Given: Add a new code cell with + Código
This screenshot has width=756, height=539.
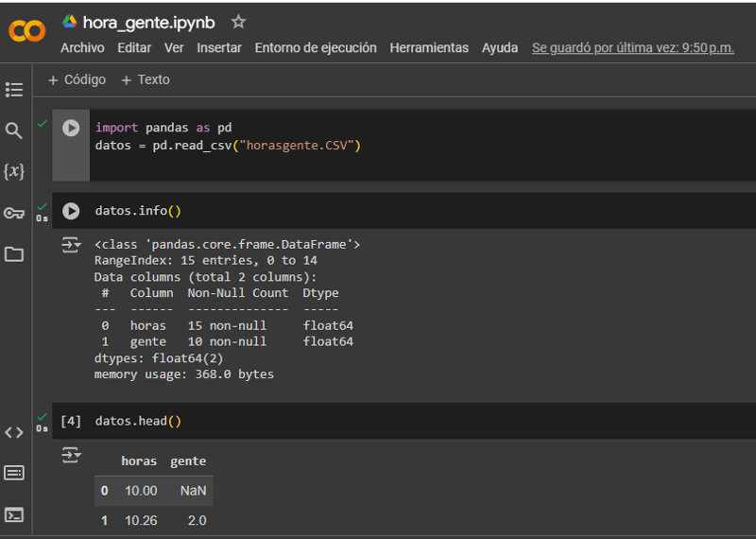Looking at the screenshot, I should (x=77, y=80).
